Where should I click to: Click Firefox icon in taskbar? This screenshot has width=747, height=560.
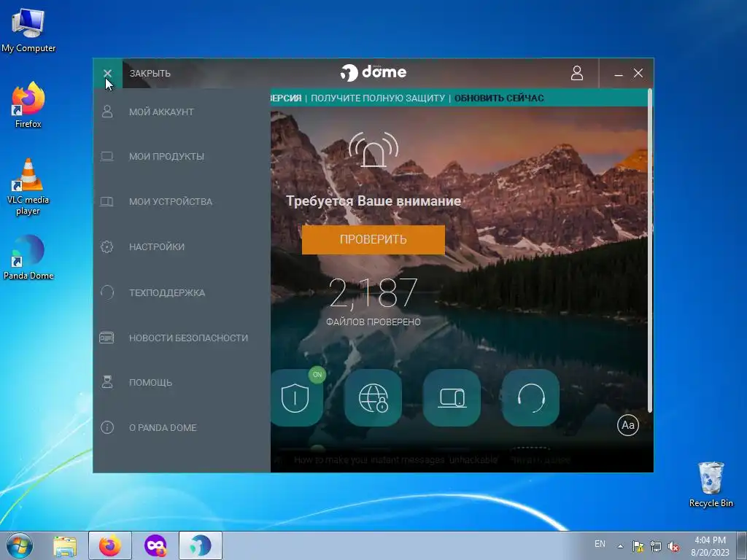pyautogui.click(x=110, y=545)
